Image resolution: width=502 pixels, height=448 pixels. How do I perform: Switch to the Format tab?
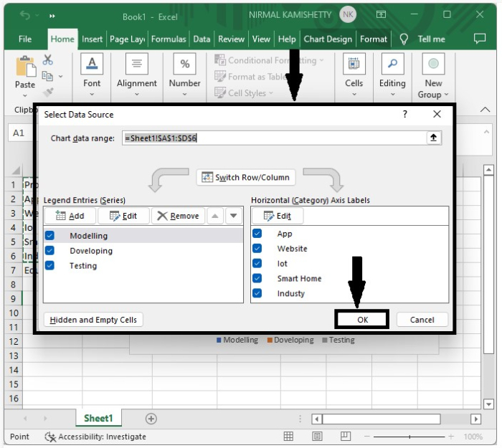coord(374,39)
